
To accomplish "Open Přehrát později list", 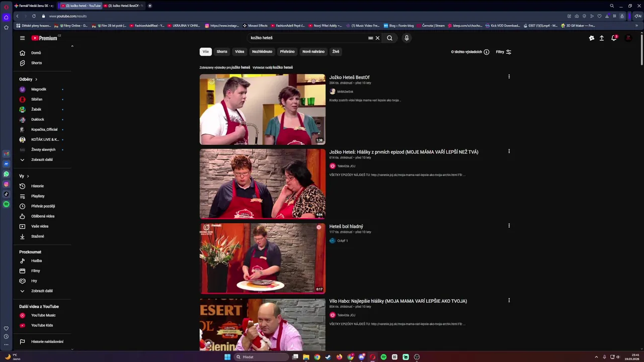I will click(42, 206).
